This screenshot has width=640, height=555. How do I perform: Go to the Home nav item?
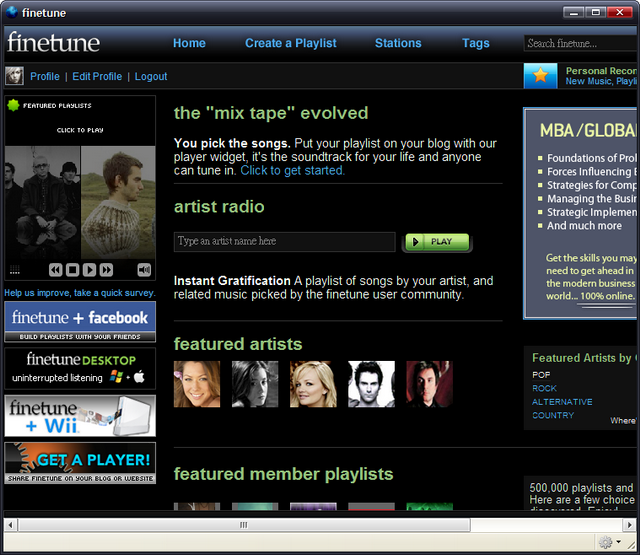[x=189, y=43]
